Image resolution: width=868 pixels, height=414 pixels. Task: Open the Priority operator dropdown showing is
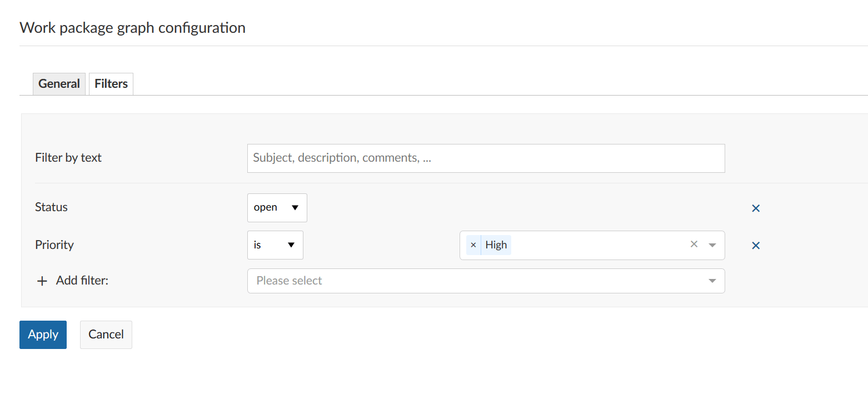pyautogui.click(x=275, y=245)
